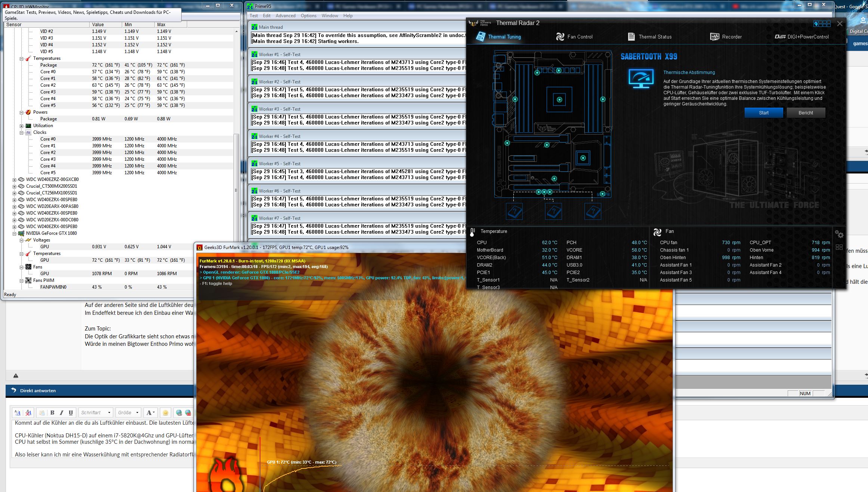Click the Worker #7 Self-Test window icon
Screen dimensions: 868x492
[254, 218]
